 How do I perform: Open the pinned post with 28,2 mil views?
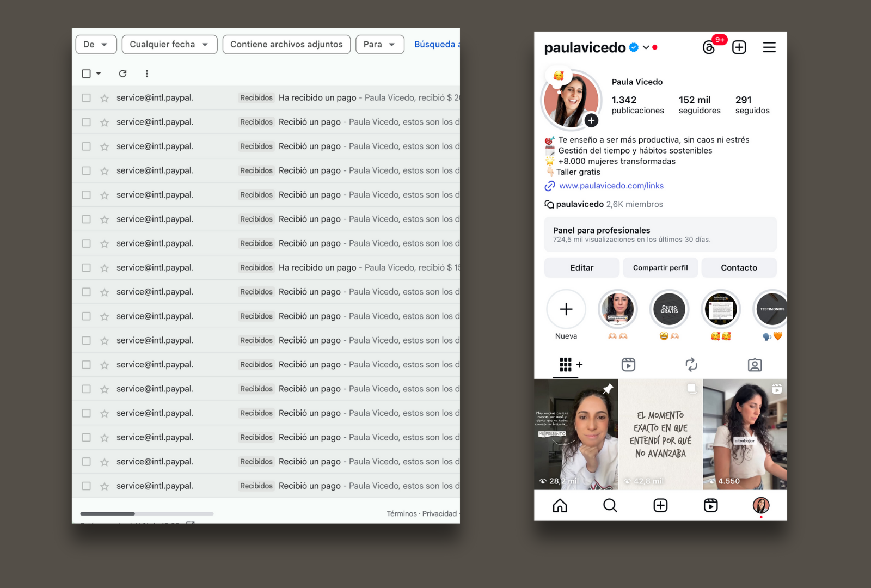[x=576, y=434]
